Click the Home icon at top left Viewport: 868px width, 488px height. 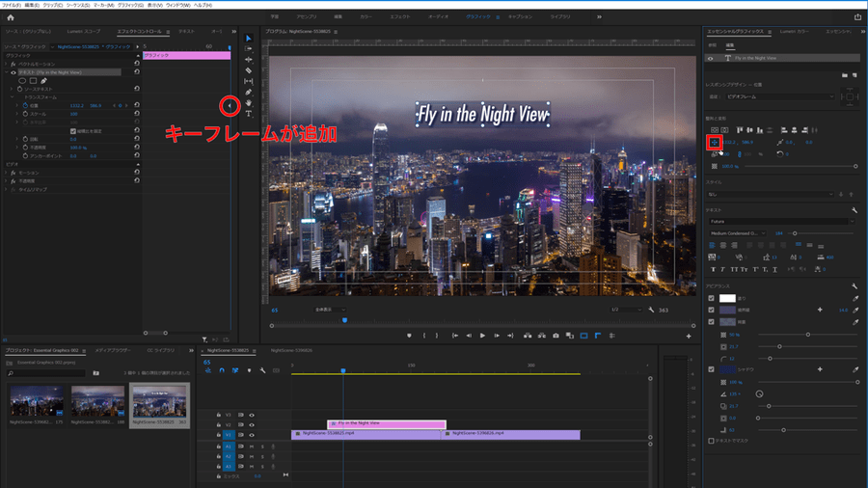[x=11, y=17]
